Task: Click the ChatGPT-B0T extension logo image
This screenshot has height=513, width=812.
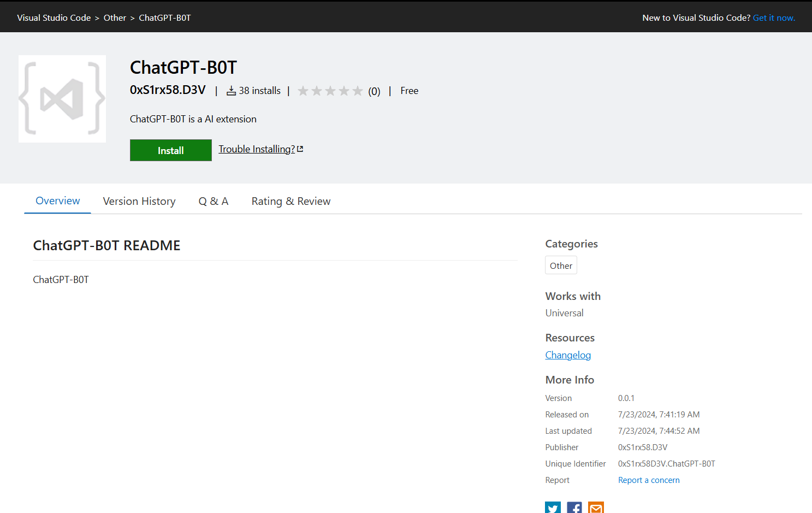Action: [62, 99]
